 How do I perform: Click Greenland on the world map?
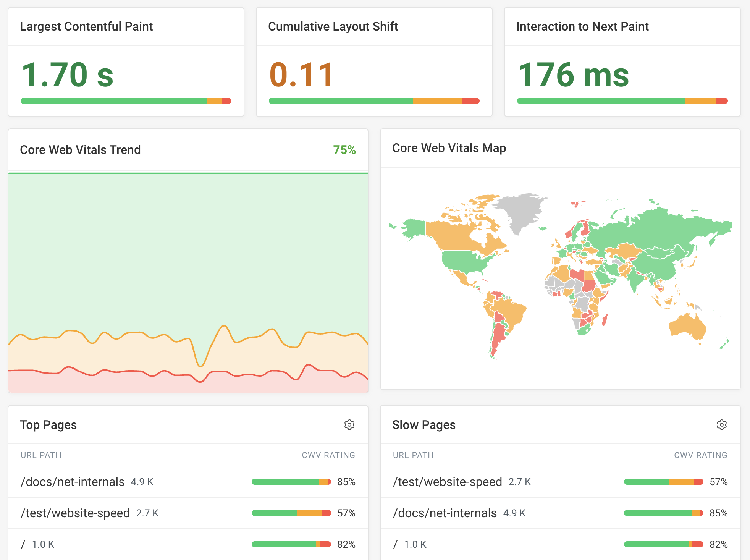[521, 212]
